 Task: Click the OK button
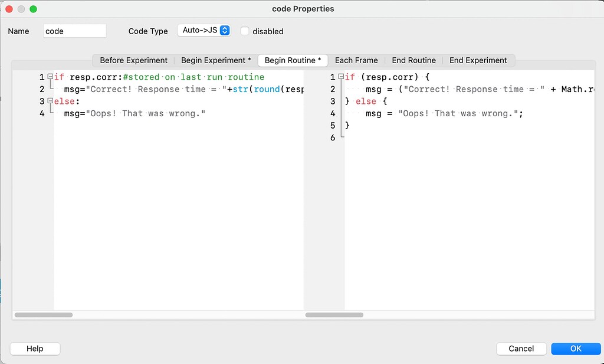576,349
